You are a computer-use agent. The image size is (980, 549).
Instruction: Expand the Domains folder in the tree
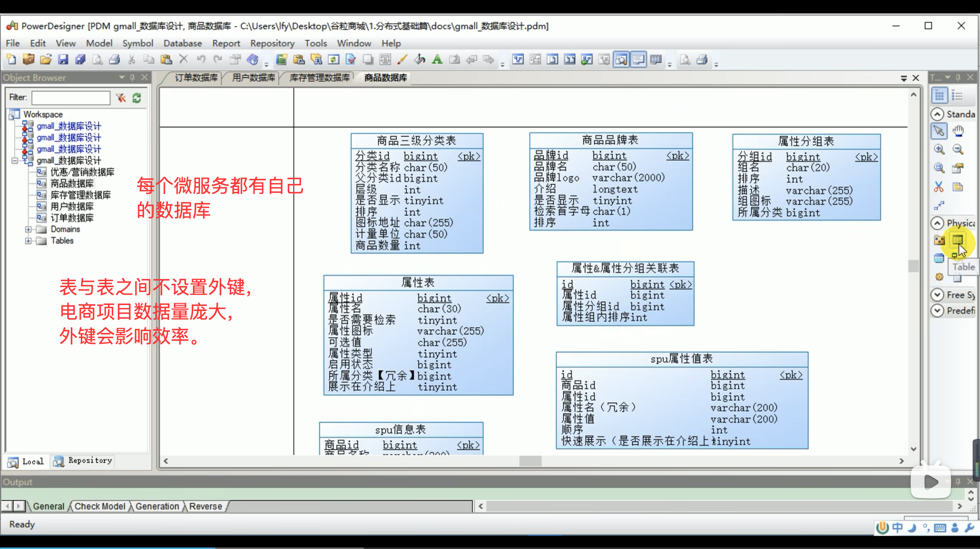(x=28, y=229)
